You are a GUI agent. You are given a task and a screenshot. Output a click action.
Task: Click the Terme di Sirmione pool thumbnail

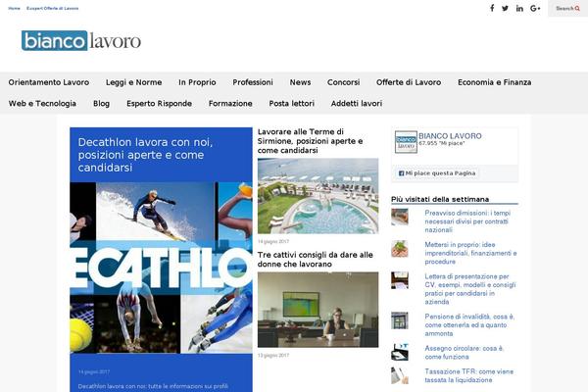click(318, 196)
